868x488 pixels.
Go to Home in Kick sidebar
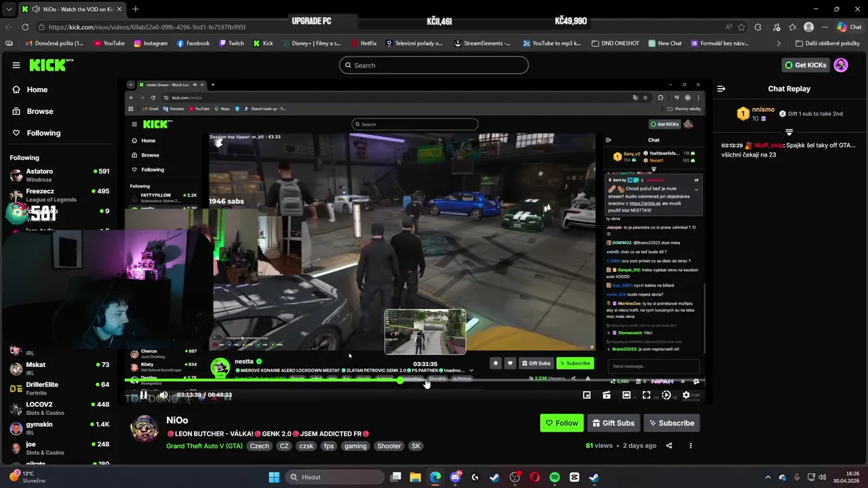click(59, 89)
